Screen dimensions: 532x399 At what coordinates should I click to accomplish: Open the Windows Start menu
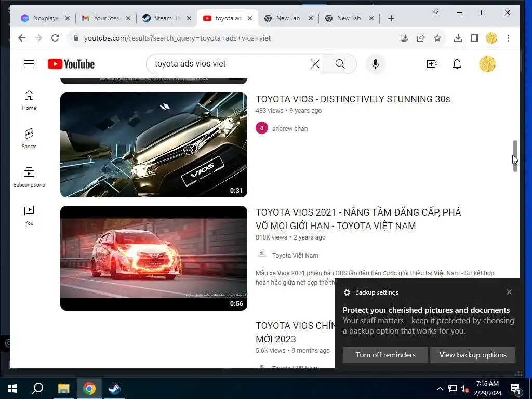click(x=12, y=389)
